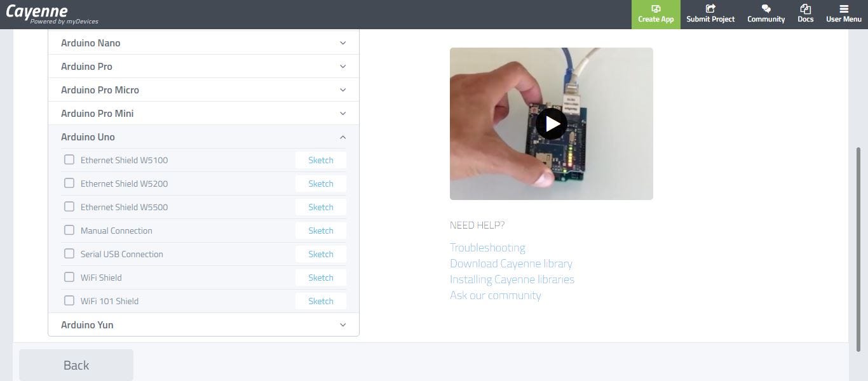
Task: Enable the Serial USB Connection checkbox
Action: click(x=69, y=253)
